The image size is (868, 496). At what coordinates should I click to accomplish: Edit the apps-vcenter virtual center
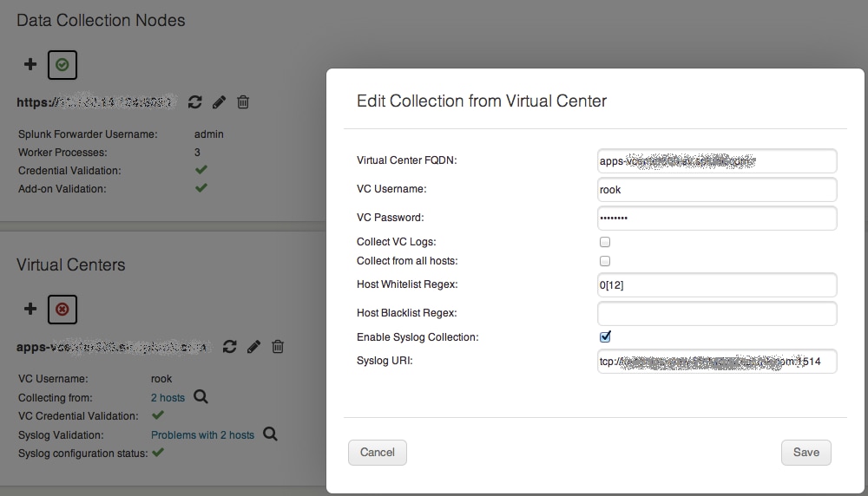tap(253, 347)
